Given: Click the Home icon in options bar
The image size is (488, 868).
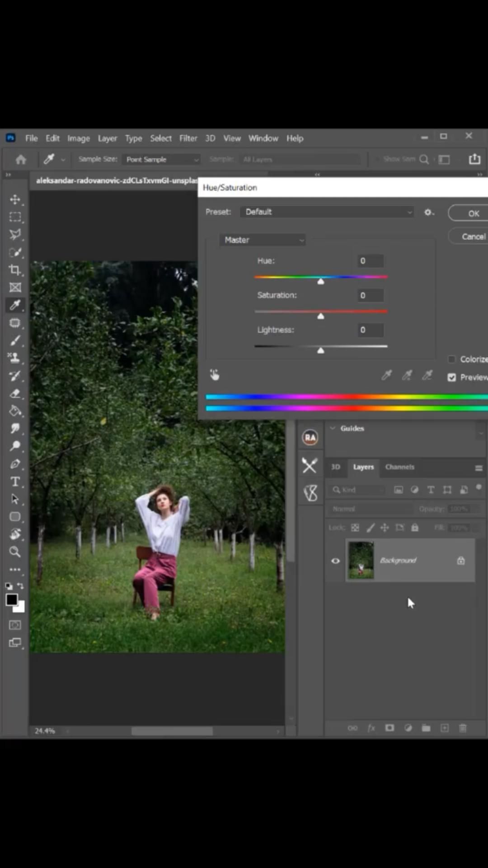Looking at the screenshot, I should pyautogui.click(x=21, y=159).
